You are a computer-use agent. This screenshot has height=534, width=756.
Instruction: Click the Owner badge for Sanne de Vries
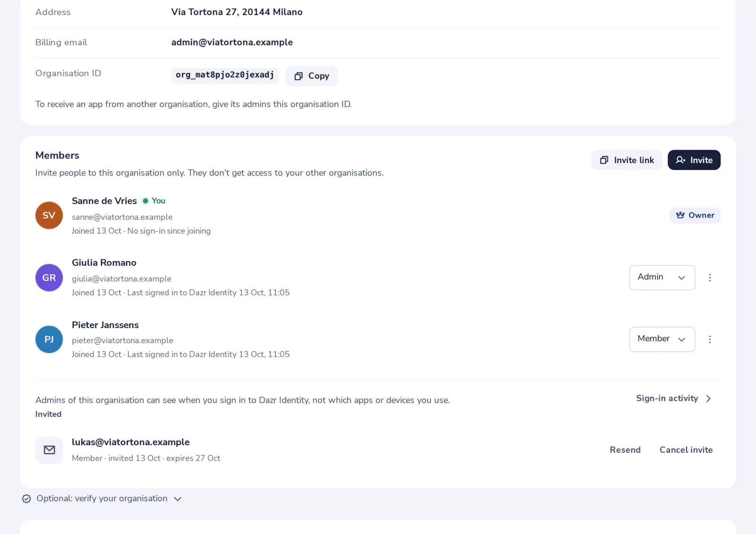click(x=695, y=215)
